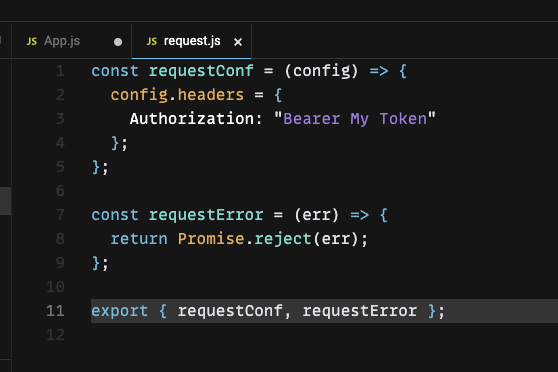The image size is (558, 372).
Task: Click the JS icon on App.js tab
Action: tap(32, 42)
